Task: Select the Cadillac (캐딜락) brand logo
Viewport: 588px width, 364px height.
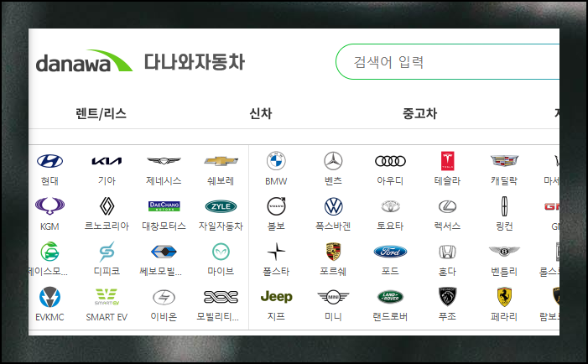Action: pyautogui.click(x=504, y=161)
